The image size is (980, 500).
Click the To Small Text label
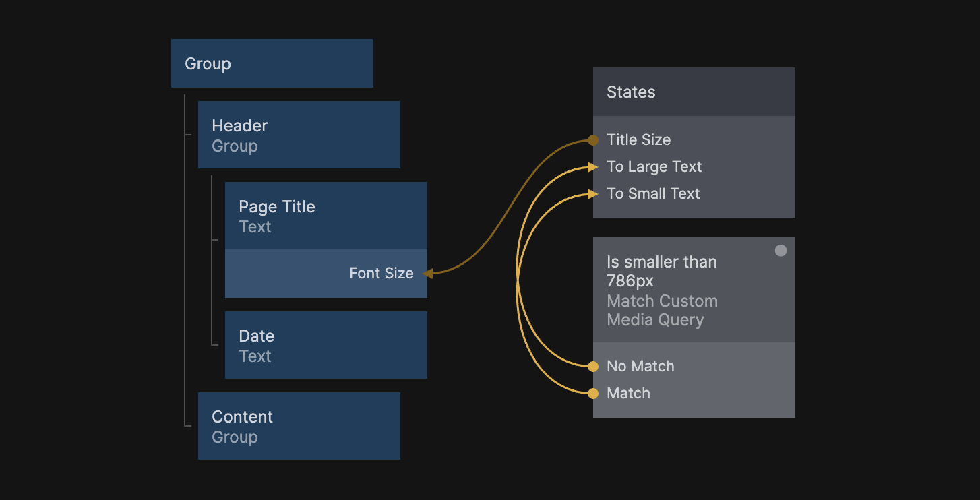tap(653, 194)
